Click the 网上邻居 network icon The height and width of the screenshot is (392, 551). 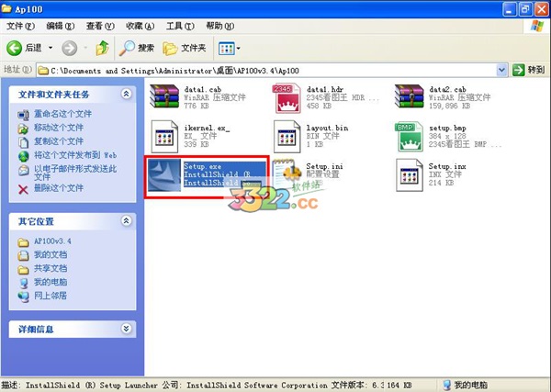point(24,297)
